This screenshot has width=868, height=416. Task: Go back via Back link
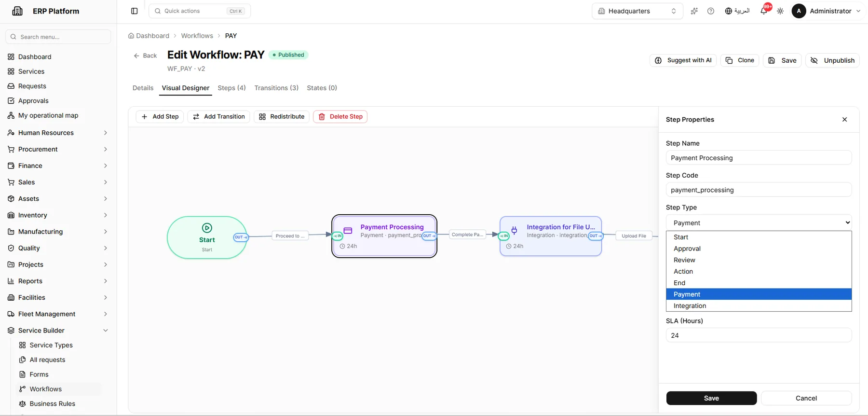145,56
